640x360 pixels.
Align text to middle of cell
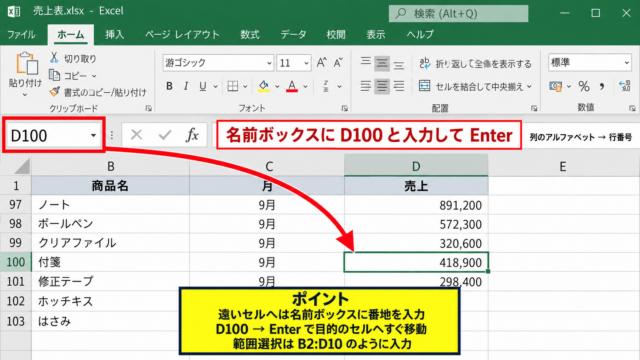click(382, 63)
